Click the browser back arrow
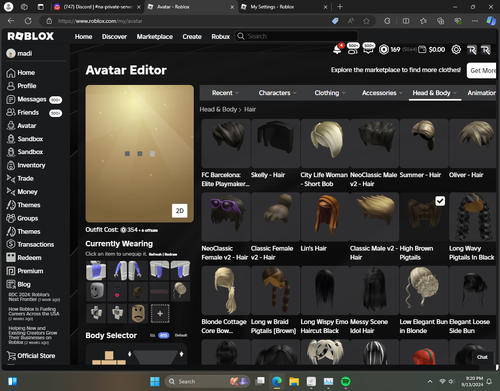This screenshot has height=391, width=500. pyautogui.click(x=11, y=21)
